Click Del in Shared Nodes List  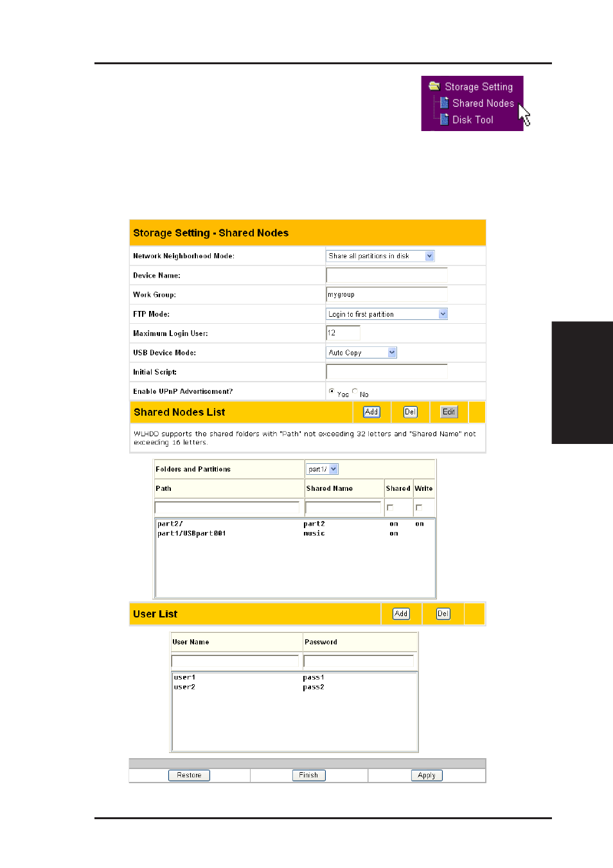(x=411, y=412)
